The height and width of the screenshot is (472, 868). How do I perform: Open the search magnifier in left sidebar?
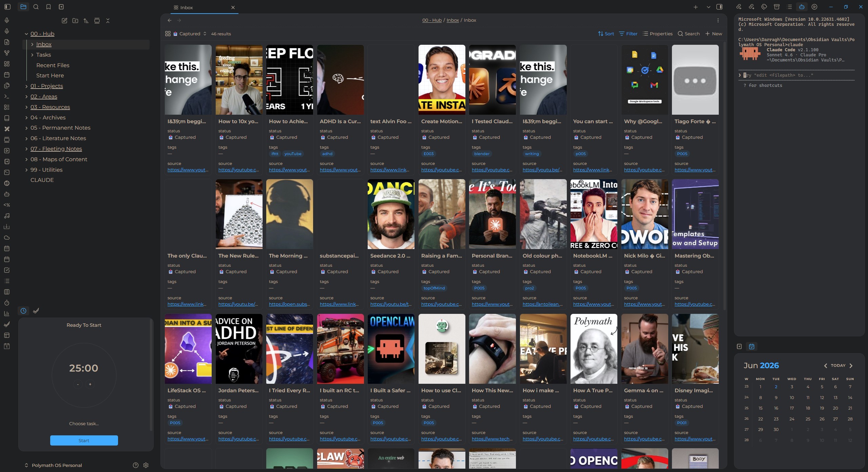click(36, 7)
